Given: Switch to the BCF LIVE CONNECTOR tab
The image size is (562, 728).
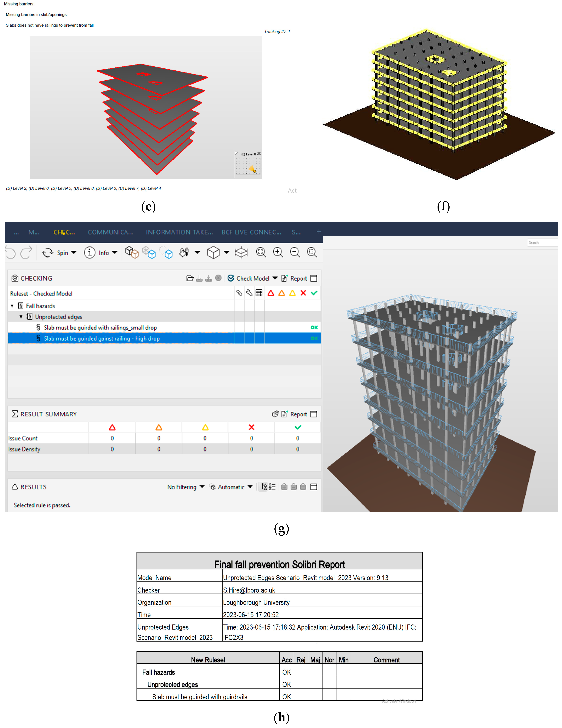Looking at the screenshot, I should tap(251, 232).
